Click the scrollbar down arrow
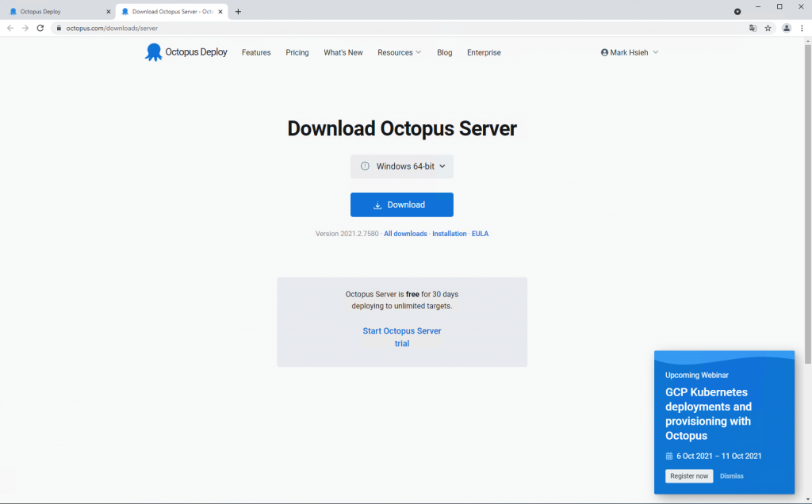Viewport: 812px width, 504px height. (x=807, y=499)
